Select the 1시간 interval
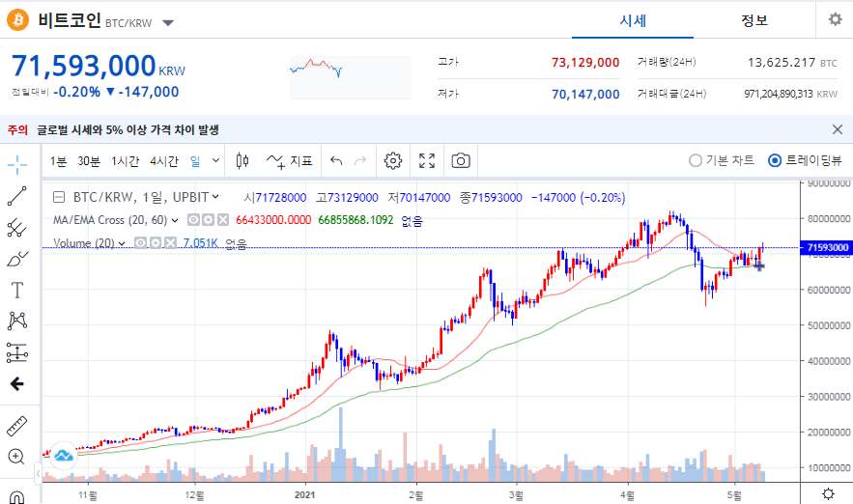Image resolution: width=853 pixels, height=504 pixels. 126,161
